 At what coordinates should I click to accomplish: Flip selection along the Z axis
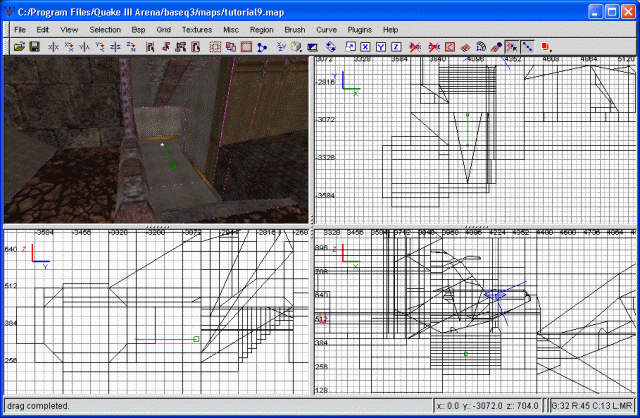(116, 47)
